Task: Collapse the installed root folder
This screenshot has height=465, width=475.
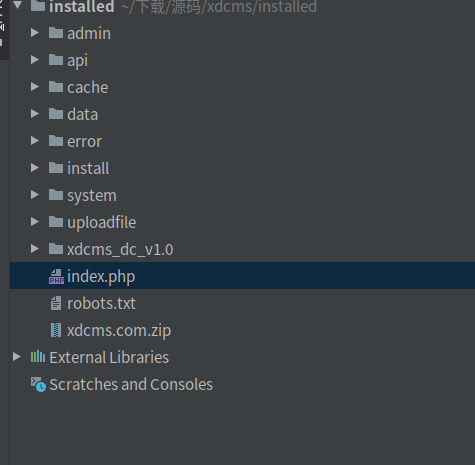Action: coord(17,5)
